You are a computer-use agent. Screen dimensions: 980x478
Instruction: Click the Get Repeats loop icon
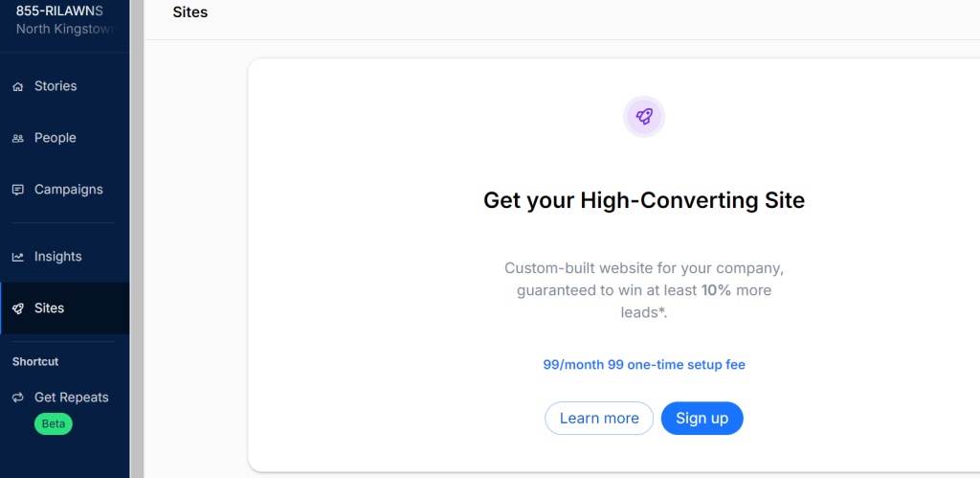coord(17,398)
